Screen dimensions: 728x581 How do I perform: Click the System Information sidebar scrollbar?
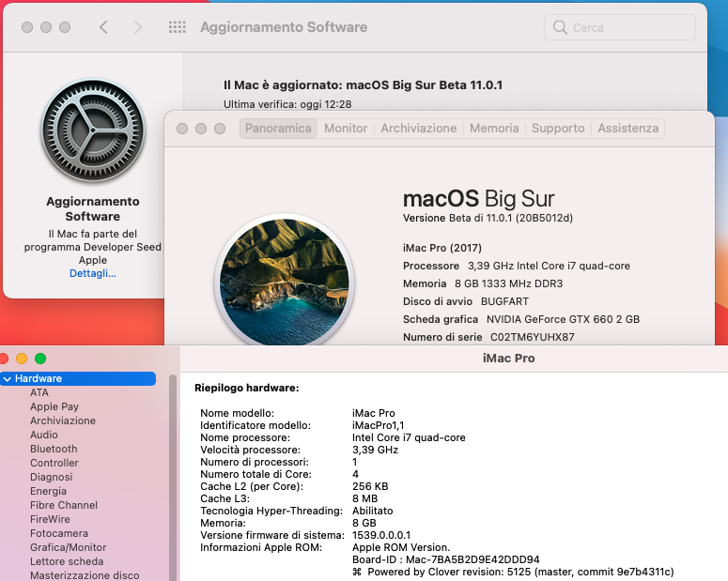tap(173, 478)
